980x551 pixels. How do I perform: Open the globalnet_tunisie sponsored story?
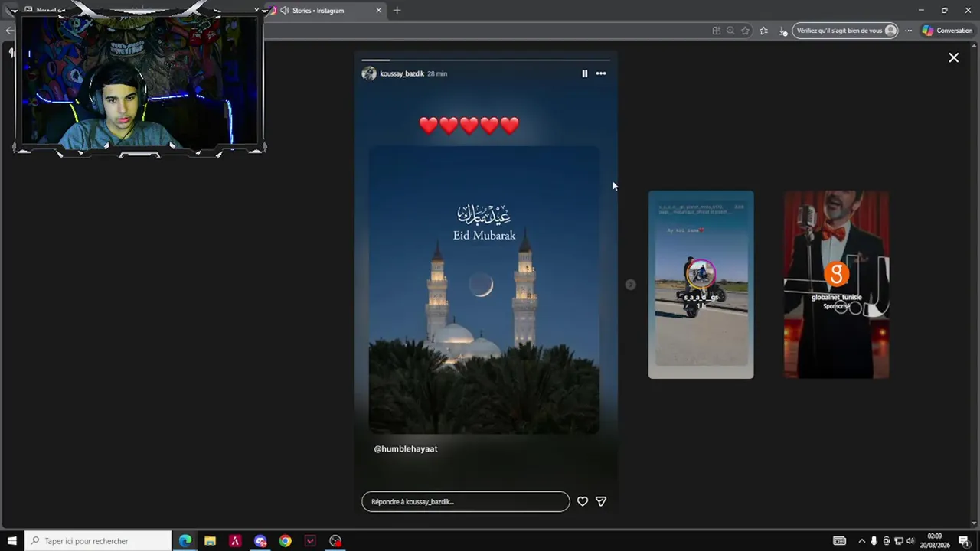[x=837, y=285]
